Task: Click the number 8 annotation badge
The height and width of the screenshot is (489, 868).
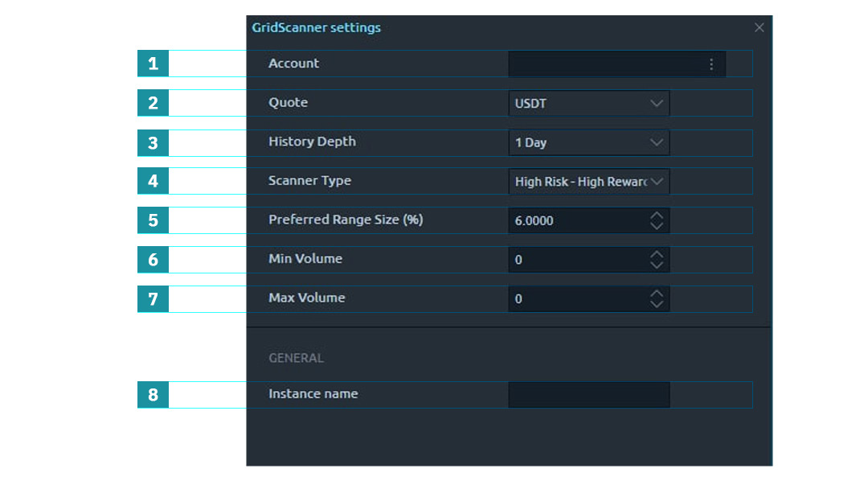Action: (153, 395)
